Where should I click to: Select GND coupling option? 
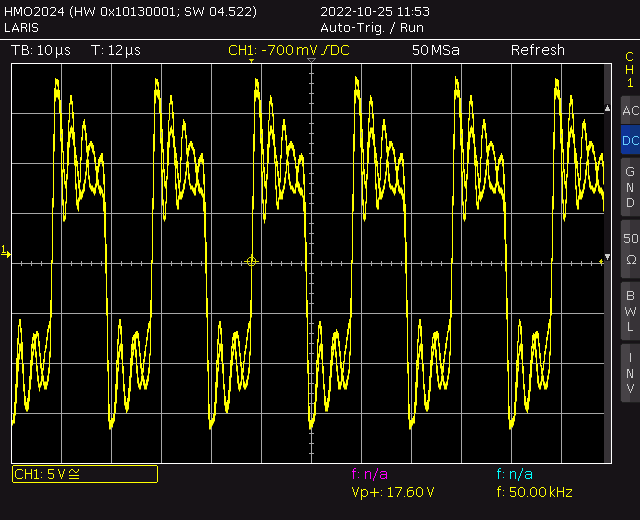click(630, 187)
